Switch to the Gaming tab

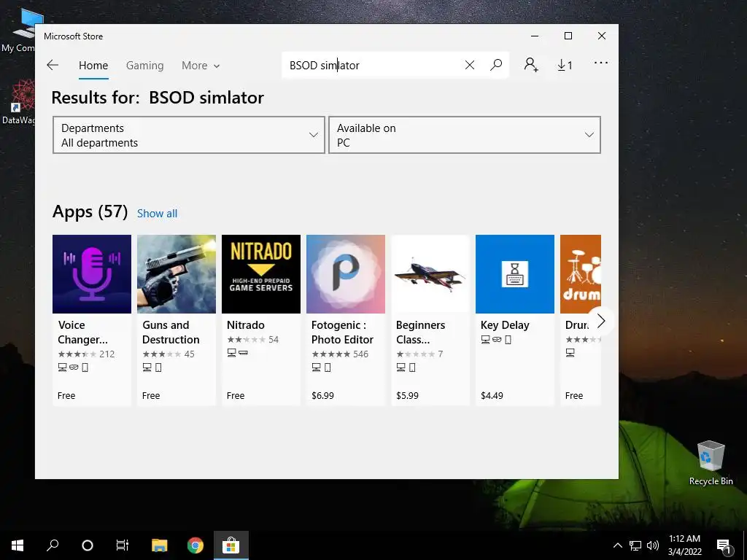coord(145,66)
